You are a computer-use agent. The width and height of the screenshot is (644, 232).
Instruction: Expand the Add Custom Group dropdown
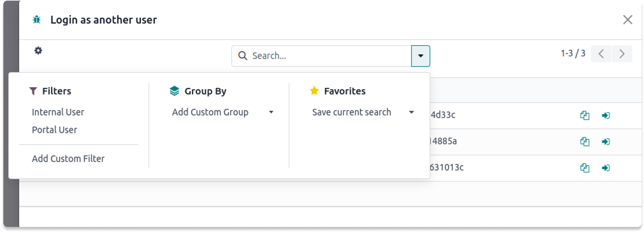(x=223, y=112)
